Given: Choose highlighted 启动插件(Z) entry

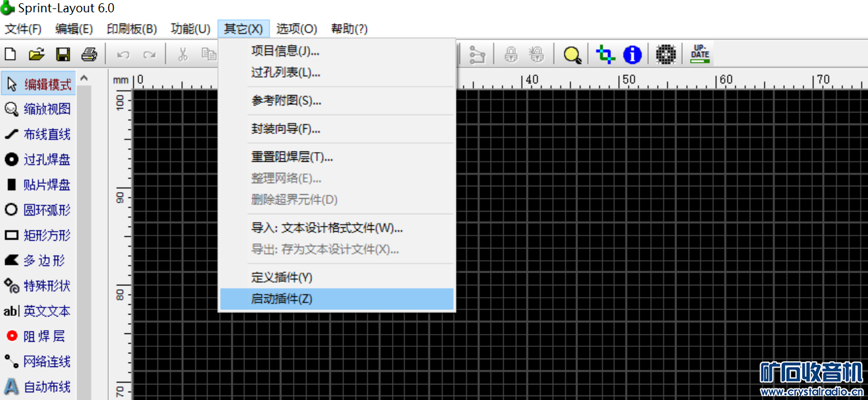Looking at the screenshot, I should tap(337, 299).
